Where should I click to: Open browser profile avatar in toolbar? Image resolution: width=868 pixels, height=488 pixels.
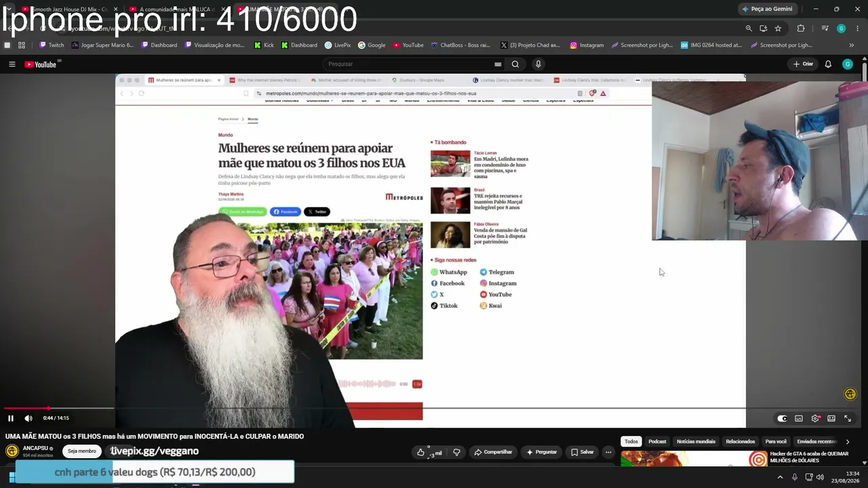842,28
